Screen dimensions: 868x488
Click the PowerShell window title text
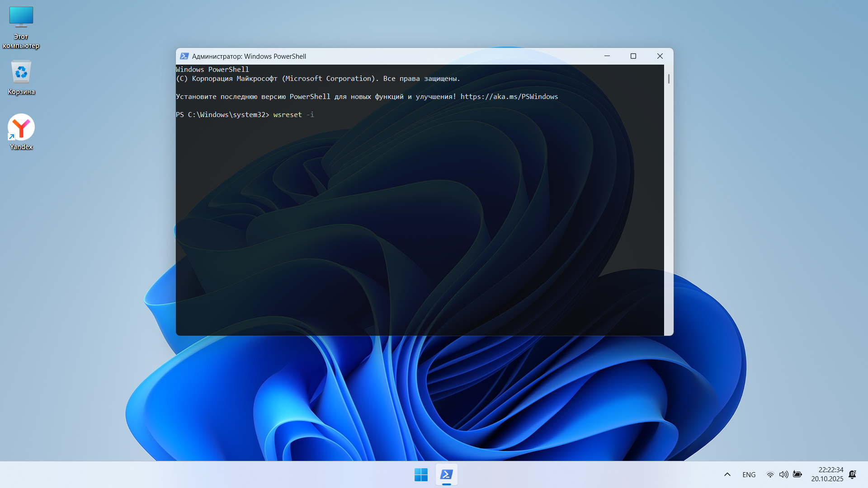pos(249,56)
